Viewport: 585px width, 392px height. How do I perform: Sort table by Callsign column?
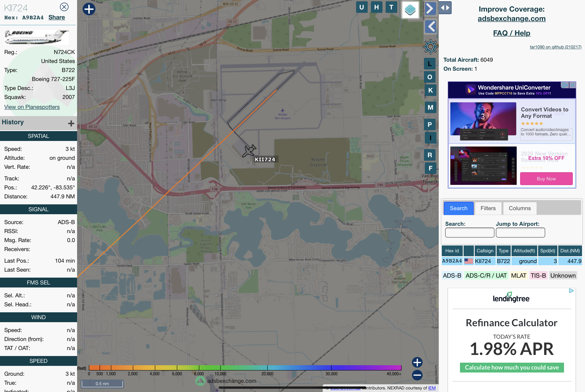tap(485, 251)
